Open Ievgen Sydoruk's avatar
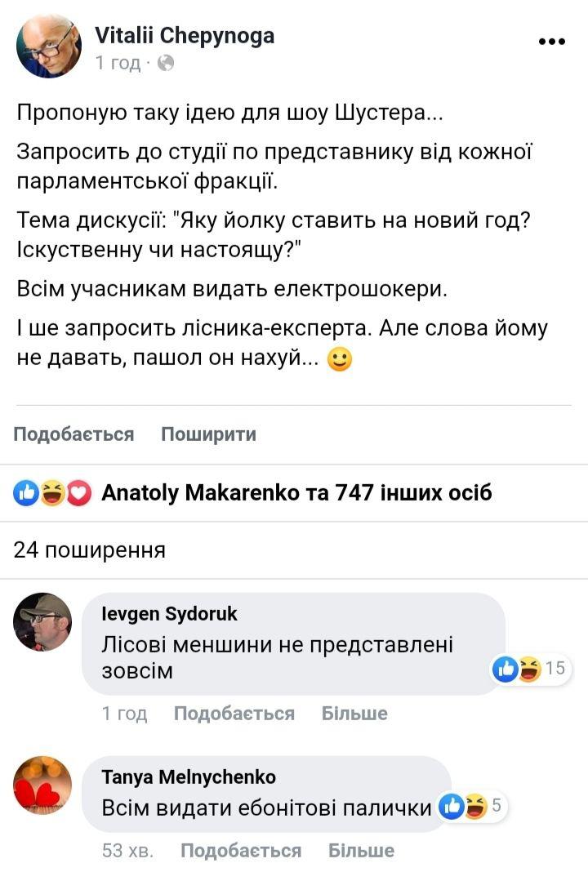 (42, 622)
